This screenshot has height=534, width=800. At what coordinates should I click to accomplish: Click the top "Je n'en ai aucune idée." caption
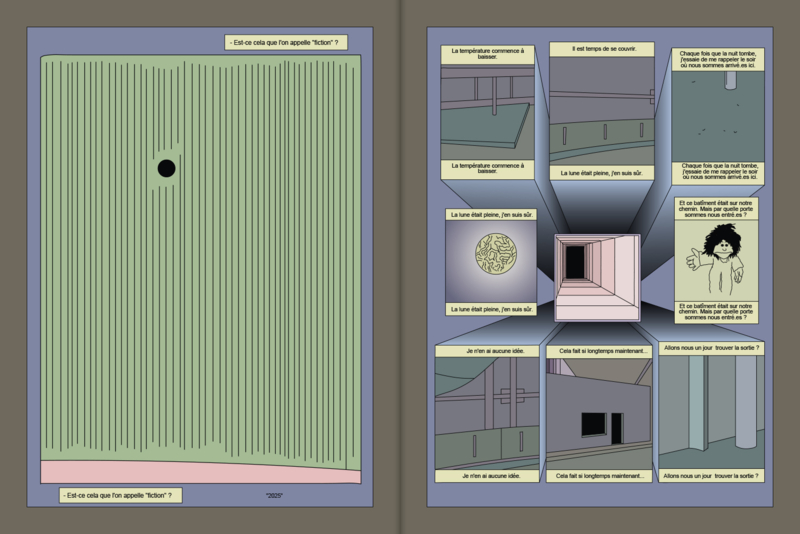pos(486,352)
